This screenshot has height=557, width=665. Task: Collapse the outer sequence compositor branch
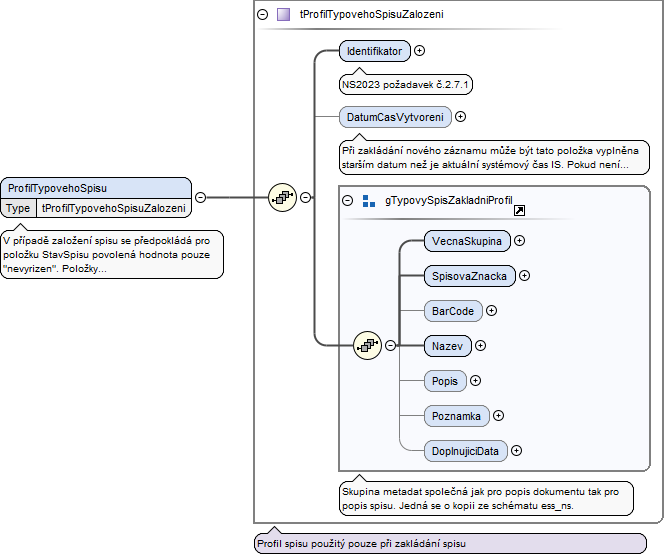(x=305, y=197)
